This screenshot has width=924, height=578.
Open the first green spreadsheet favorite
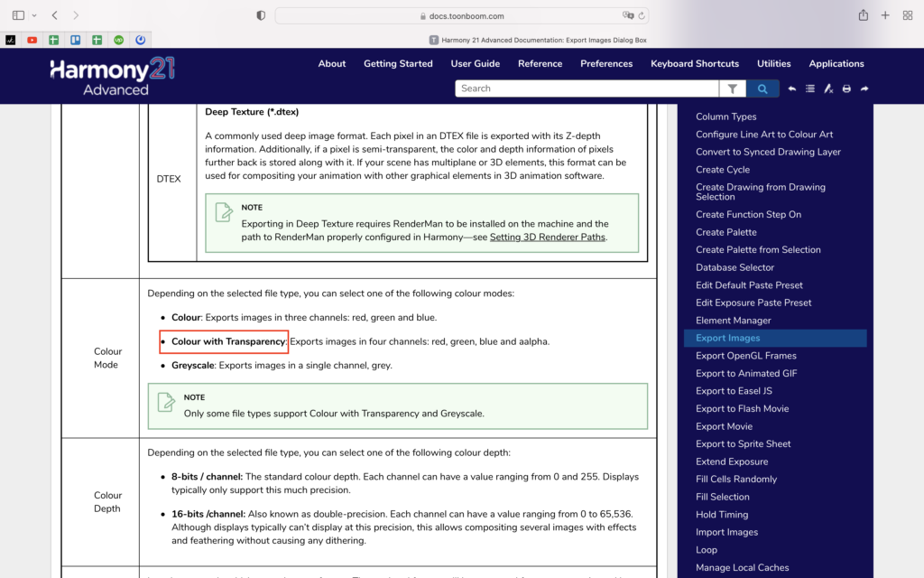tap(53, 40)
